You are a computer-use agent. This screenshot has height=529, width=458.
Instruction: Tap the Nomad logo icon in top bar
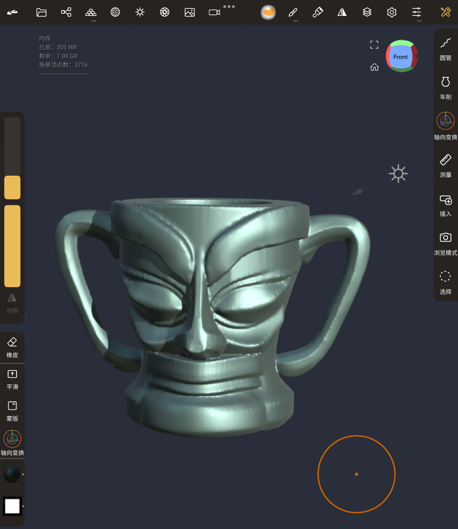pyautogui.click(x=12, y=12)
